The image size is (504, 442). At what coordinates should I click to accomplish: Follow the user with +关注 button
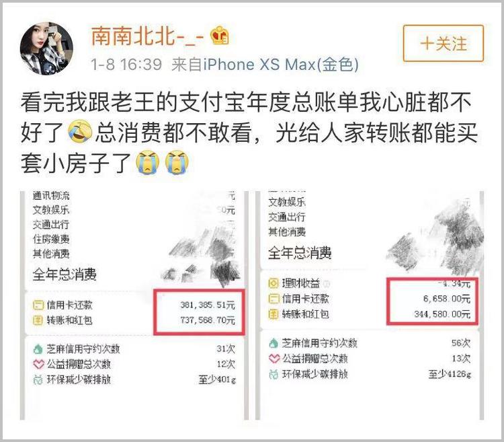coord(444,43)
